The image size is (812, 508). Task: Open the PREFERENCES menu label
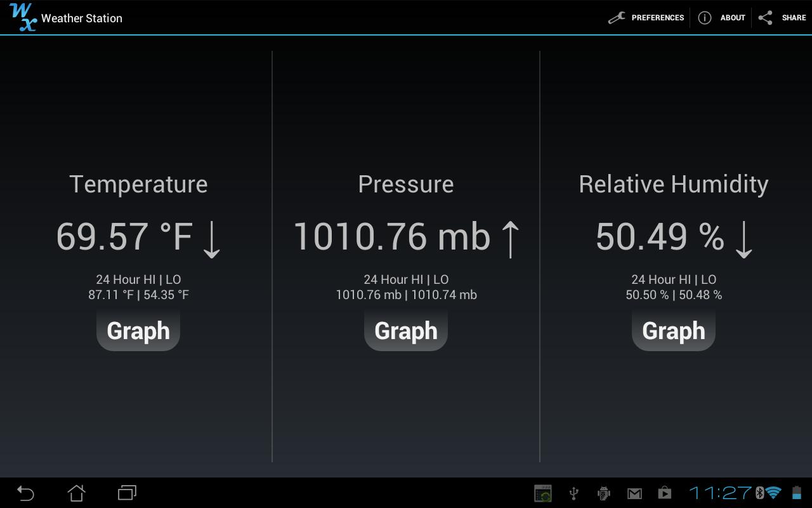point(658,18)
